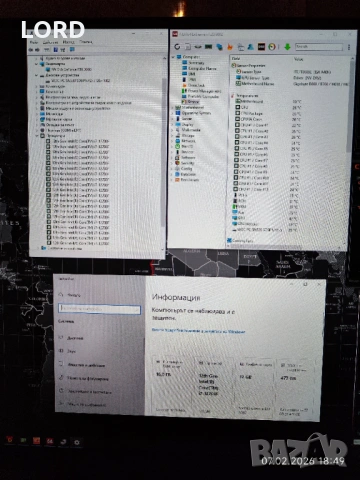
Task: Click the 16.0 GB memory card in Settings
Action: (172, 385)
